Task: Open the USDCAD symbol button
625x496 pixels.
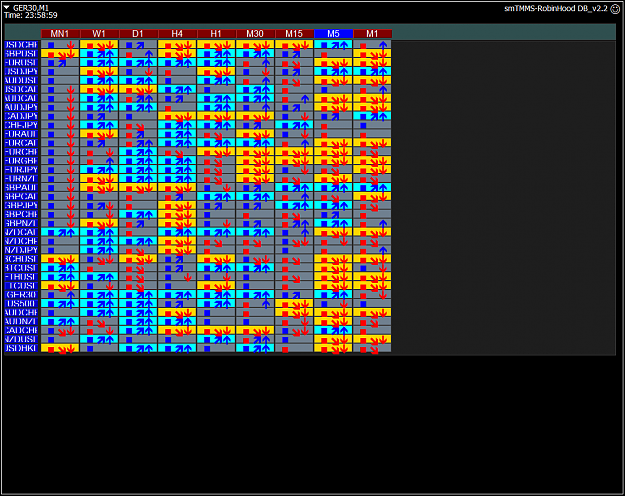Action: (22, 89)
